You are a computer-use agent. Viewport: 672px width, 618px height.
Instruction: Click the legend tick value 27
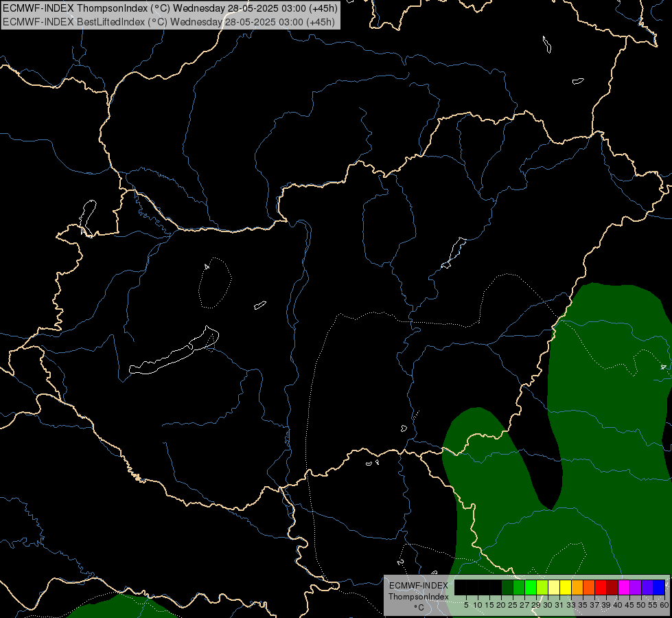point(524,605)
